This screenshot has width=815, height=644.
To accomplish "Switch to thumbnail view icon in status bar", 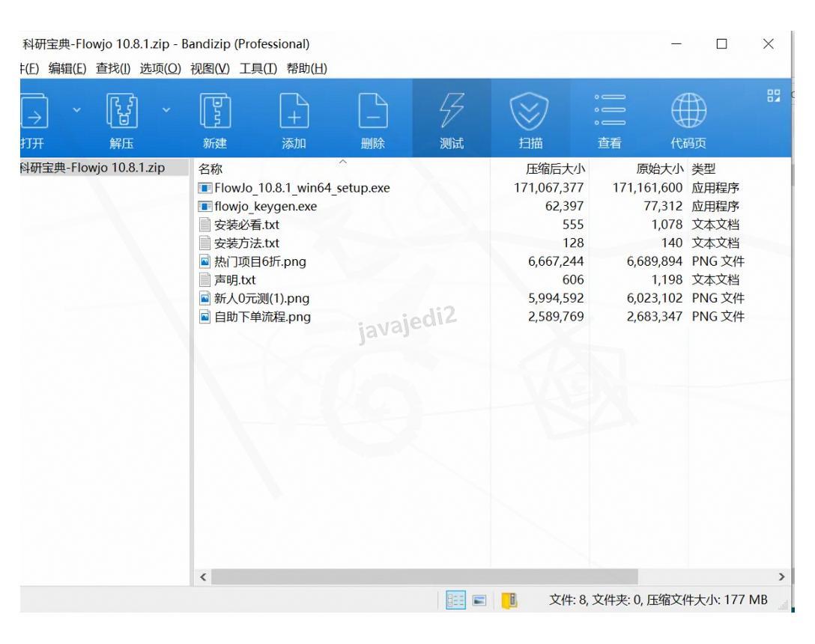I will click(479, 601).
